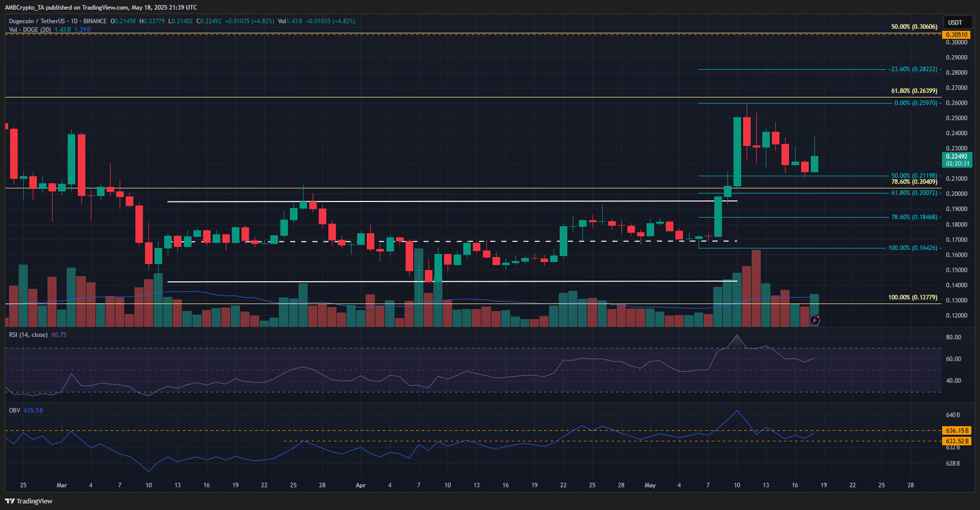Click the orange 636.15B OBV tag
This screenshot has height=510, width=980.
point(957,430)
